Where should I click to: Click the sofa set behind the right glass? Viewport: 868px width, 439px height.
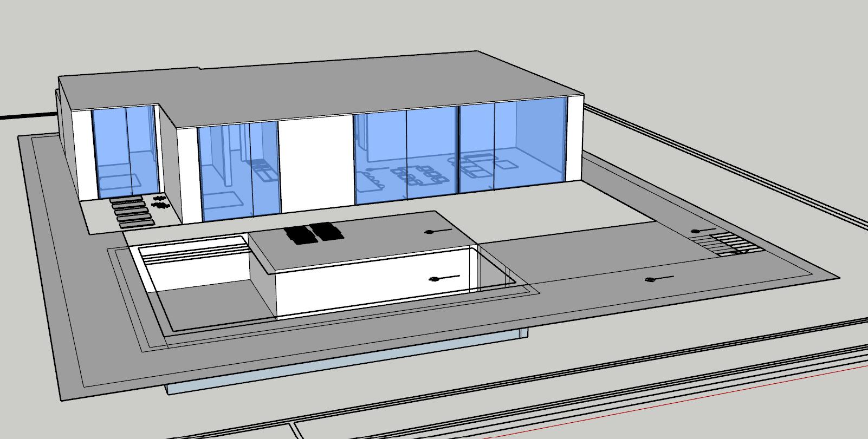pyautogui.click(x=480, y=164)
